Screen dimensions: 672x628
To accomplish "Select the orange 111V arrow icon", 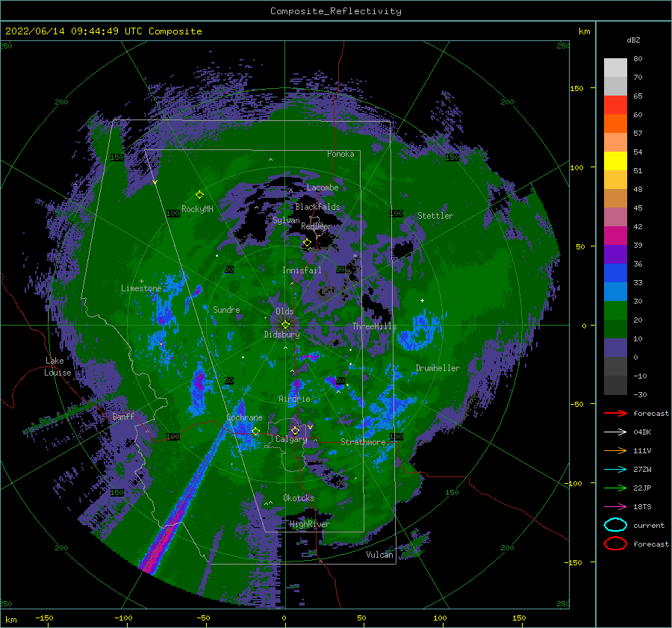I will coord(615,450).
